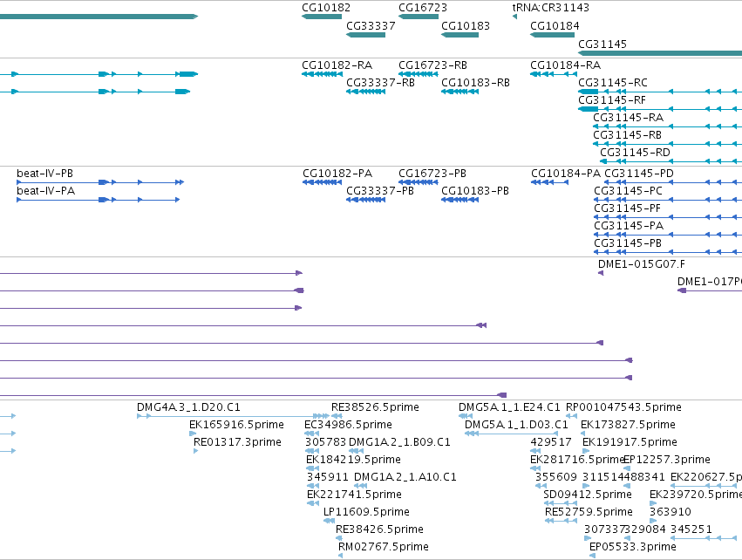
Task: Select transcript CG33337-RB
Action: tap(380, 83)
